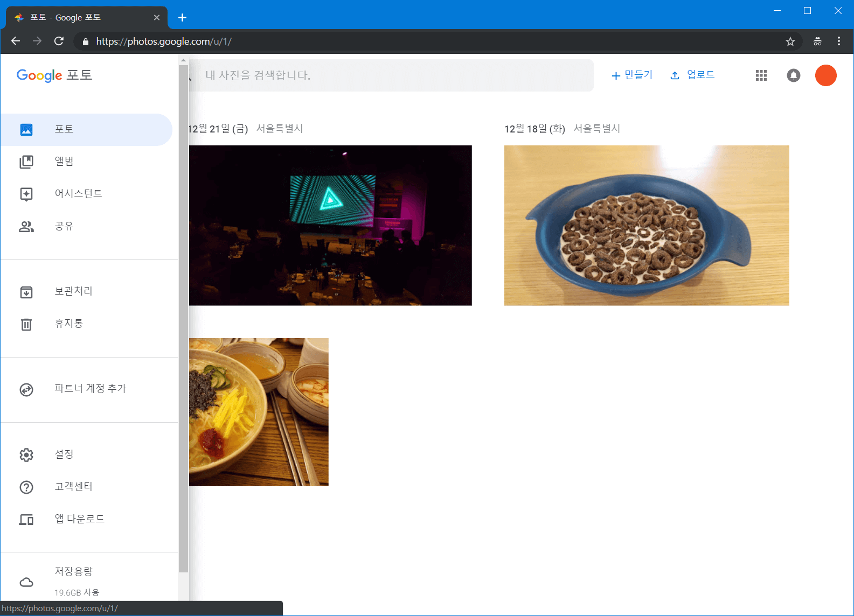Click the Assistant (어시스턴트) icon
This screenshot has height=616, width=854.
(26, 194)
